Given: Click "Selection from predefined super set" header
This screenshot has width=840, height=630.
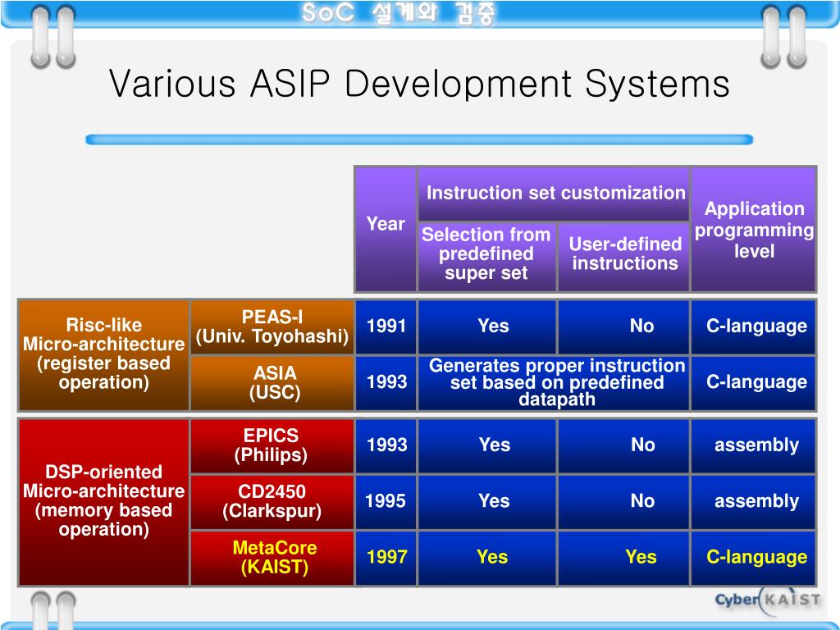Looking at the screenshot, I should (487, 257).
